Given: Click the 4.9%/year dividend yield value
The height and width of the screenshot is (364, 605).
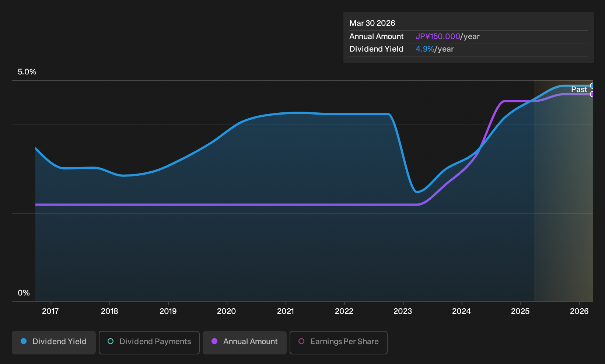Looking at the screenshot, I should [x=435, y=49].
